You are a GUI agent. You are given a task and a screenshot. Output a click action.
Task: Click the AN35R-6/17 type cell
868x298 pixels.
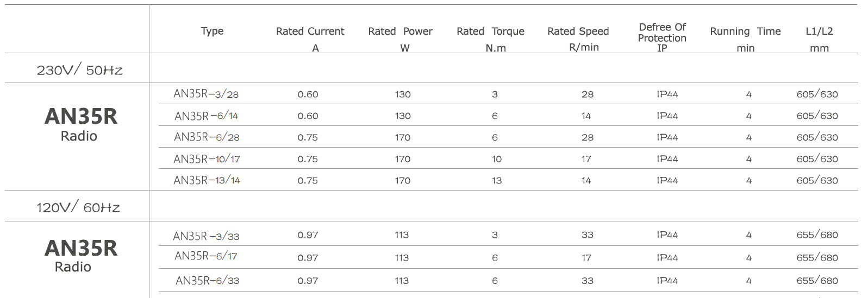pos(206,256)
